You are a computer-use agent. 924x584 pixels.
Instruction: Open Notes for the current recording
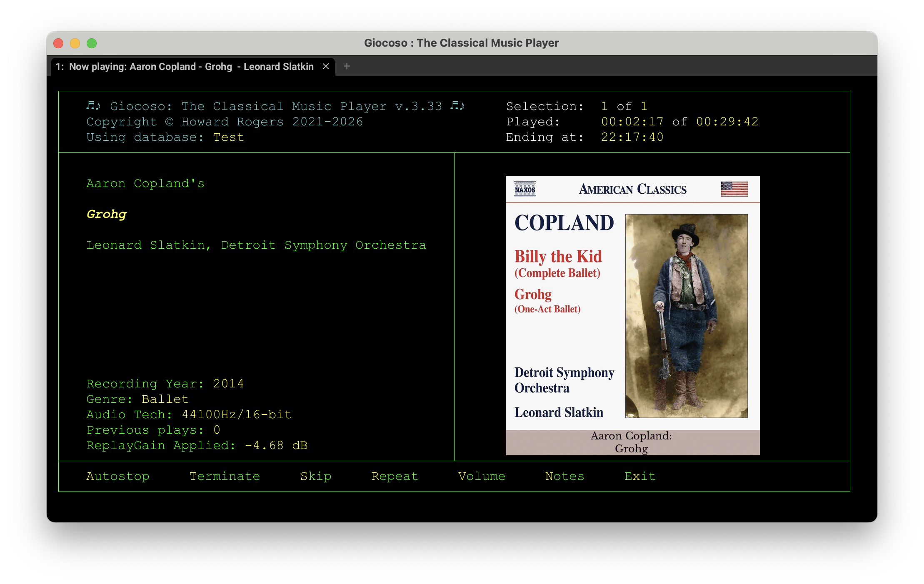pyautogui.click(x=564, y=476)
